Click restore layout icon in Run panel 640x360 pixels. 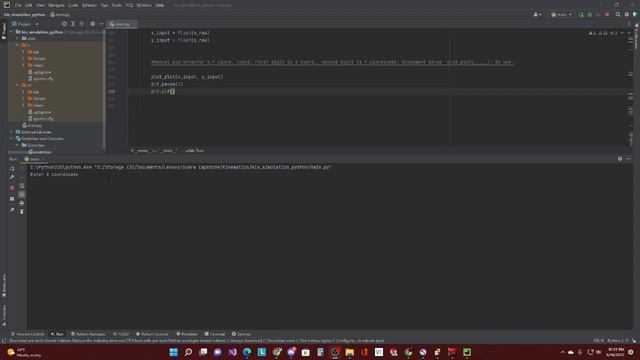point(12,199)
